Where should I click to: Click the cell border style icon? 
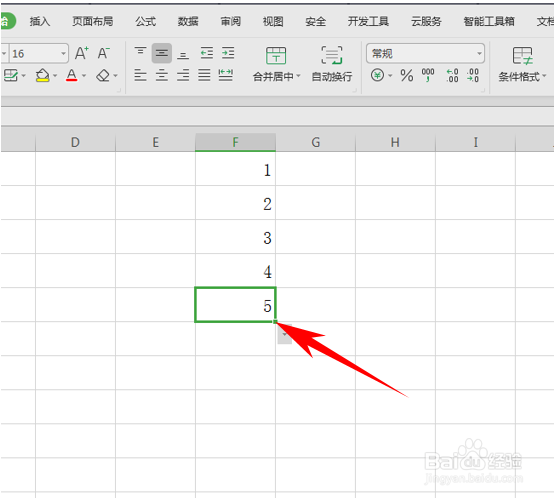click(x=11, y=75)
